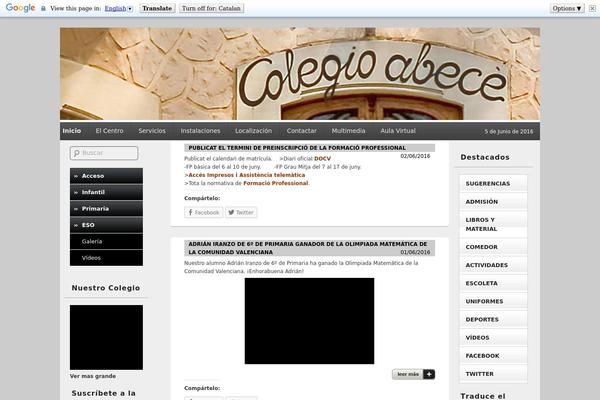Open the Contactar menu item

point(302,131)
